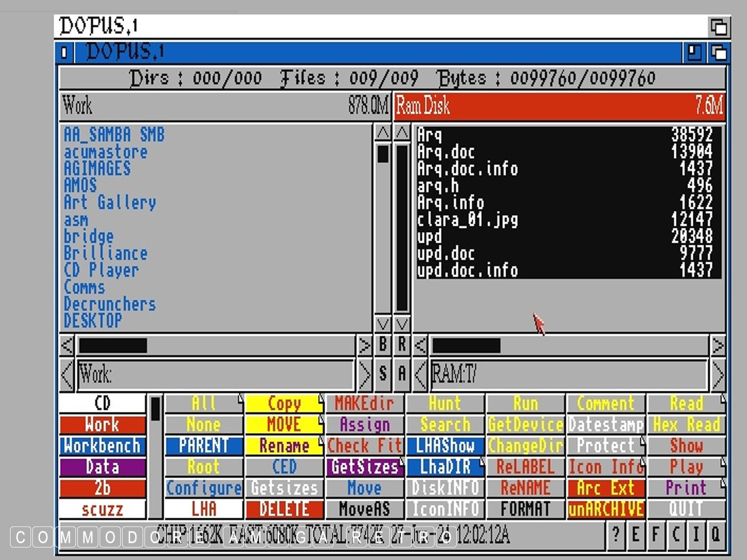Image resolution: width=747 pixels, height=560 pixels.
Task: Click the MAKEdir button
Action: click(x=365, y=403)
